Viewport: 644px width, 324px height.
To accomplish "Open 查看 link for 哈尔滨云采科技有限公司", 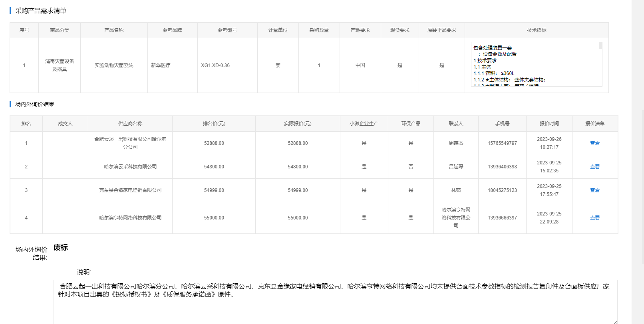I will click(594, 167).
